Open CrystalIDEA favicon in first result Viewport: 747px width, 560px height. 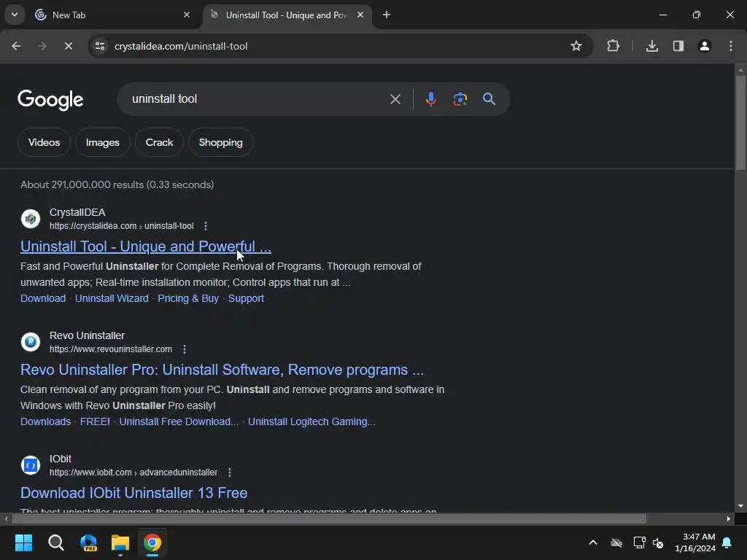coord(31,219)
